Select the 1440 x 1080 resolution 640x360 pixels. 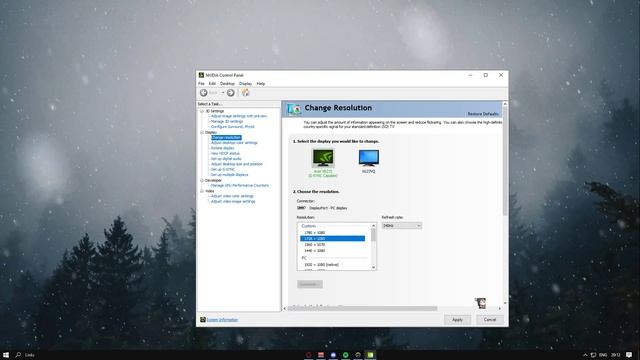(315, 251)
